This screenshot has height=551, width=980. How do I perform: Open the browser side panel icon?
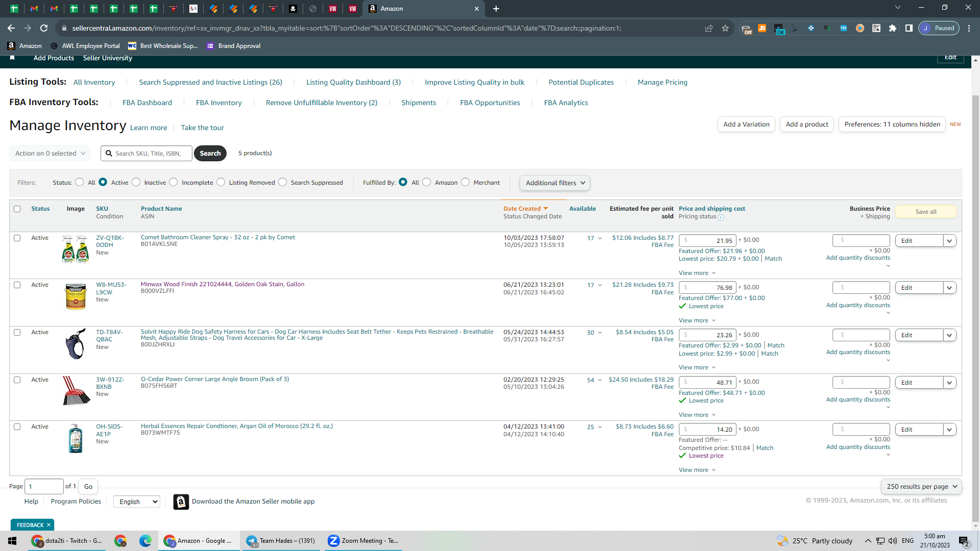(x=909, y=28)
